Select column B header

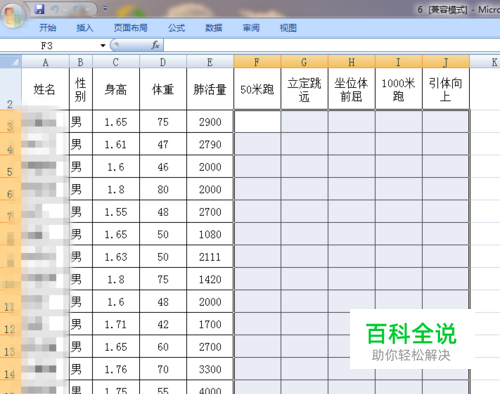(x=81, y=62)
